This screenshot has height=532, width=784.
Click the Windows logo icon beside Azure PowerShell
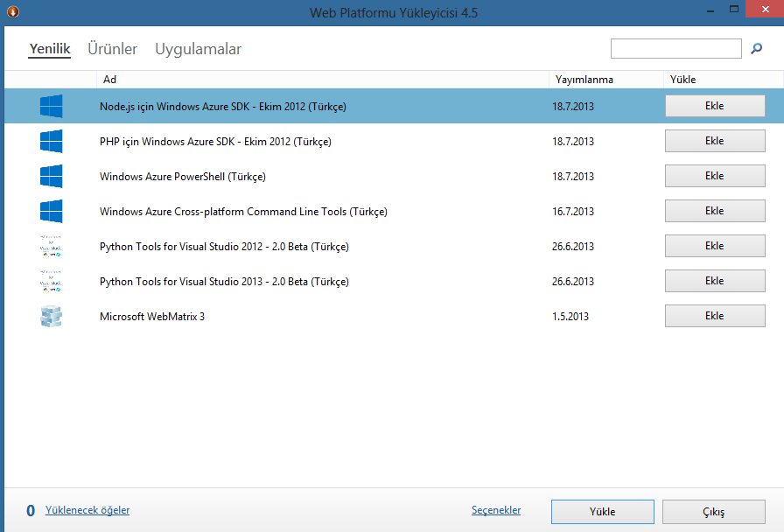[51, 176]
